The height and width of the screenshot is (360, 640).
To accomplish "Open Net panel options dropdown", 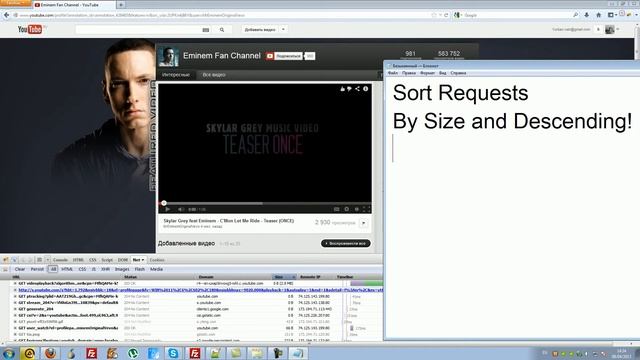I will pyautogui.click(x=142, y=260).
